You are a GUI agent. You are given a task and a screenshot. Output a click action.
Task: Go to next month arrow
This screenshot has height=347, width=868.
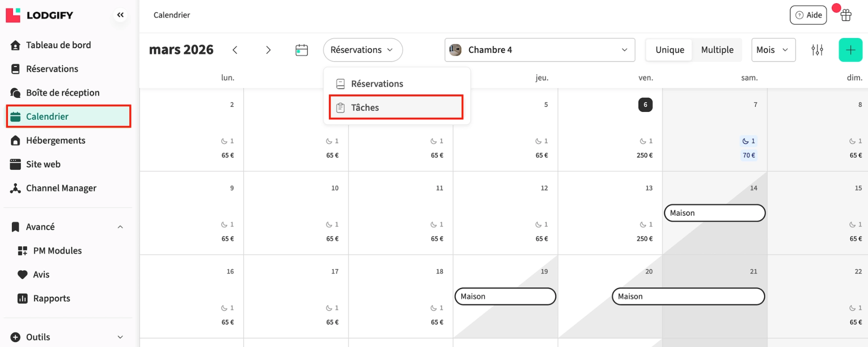point(268,50)
